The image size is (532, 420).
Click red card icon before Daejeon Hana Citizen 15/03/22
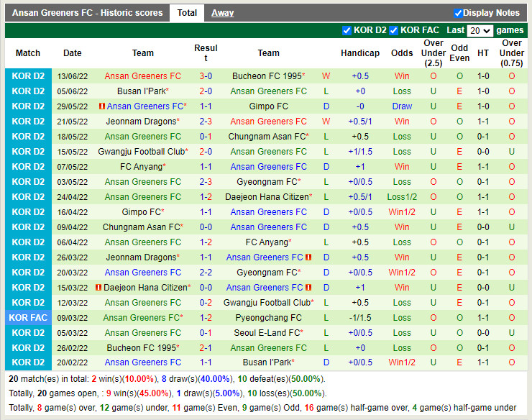pos(98,288)
